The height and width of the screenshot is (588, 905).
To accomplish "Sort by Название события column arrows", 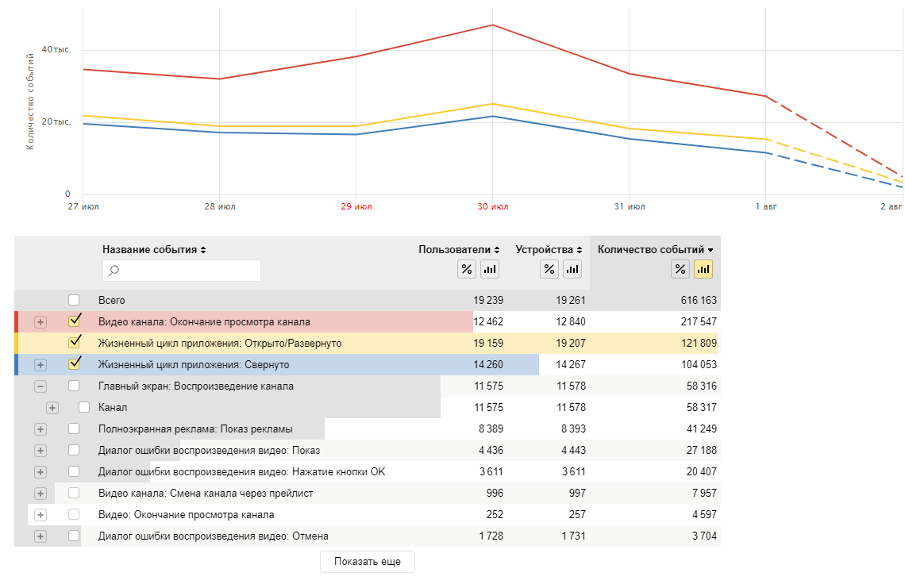I will [x=203, y=250].
